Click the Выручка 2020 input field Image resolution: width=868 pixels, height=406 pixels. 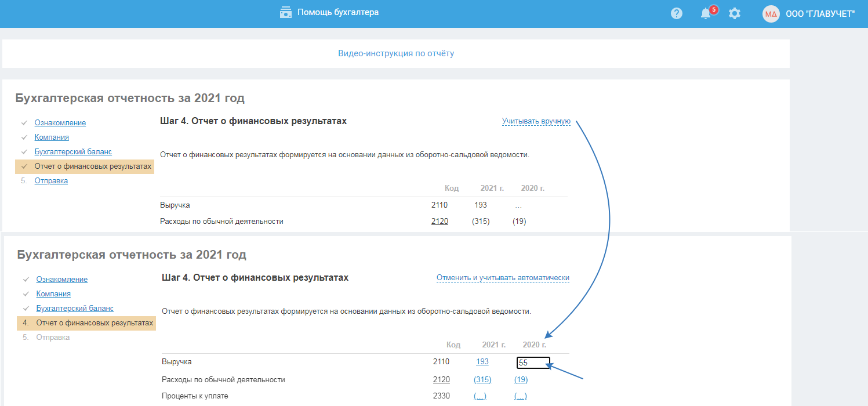tap(533, 363)
